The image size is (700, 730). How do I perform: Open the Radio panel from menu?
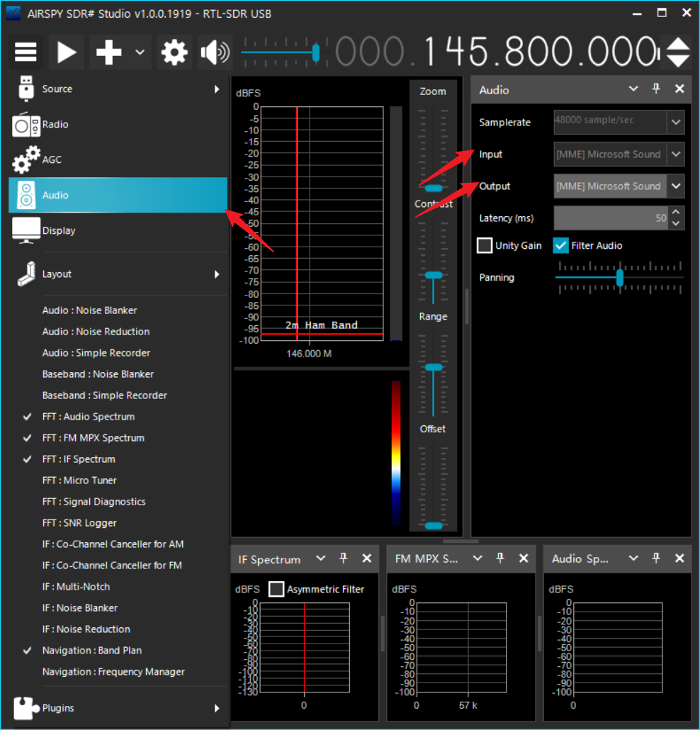pyautogui.click(x=55, y=125)
